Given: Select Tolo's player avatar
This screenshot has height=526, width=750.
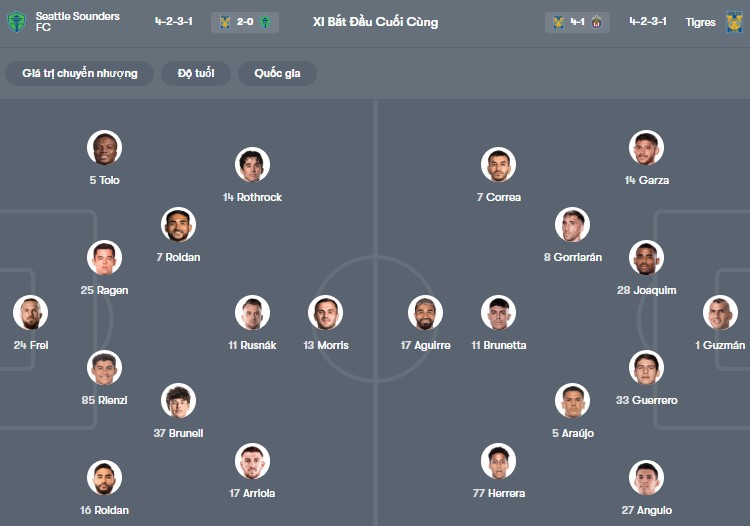Looking at the screenshot, I should click(104, 148).
